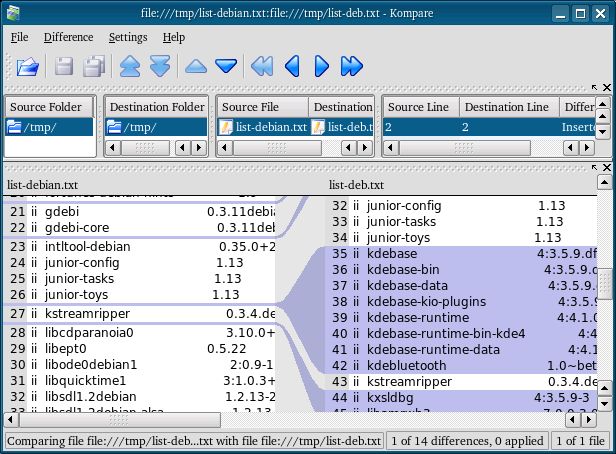Select list-debian.txt in Source File list
The height and width of the screenshot is (454, 616).
(263, 127)
